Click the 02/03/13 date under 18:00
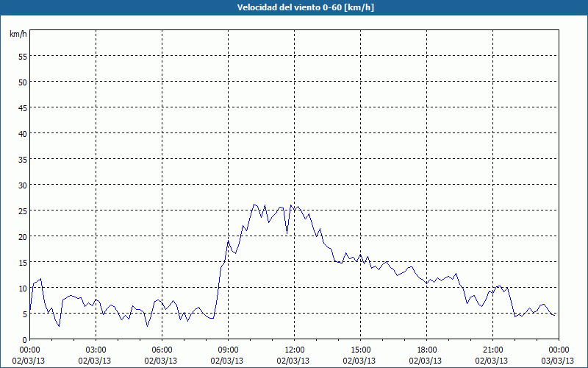The image size is (588, 368). pos(426,361)
